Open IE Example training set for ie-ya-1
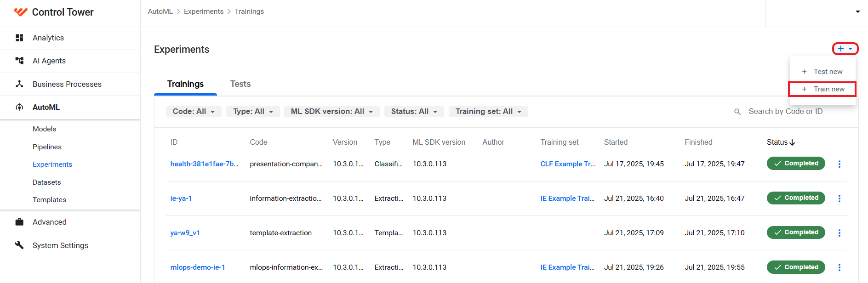This screenshot has width=868, height=283. pos(567,198)
